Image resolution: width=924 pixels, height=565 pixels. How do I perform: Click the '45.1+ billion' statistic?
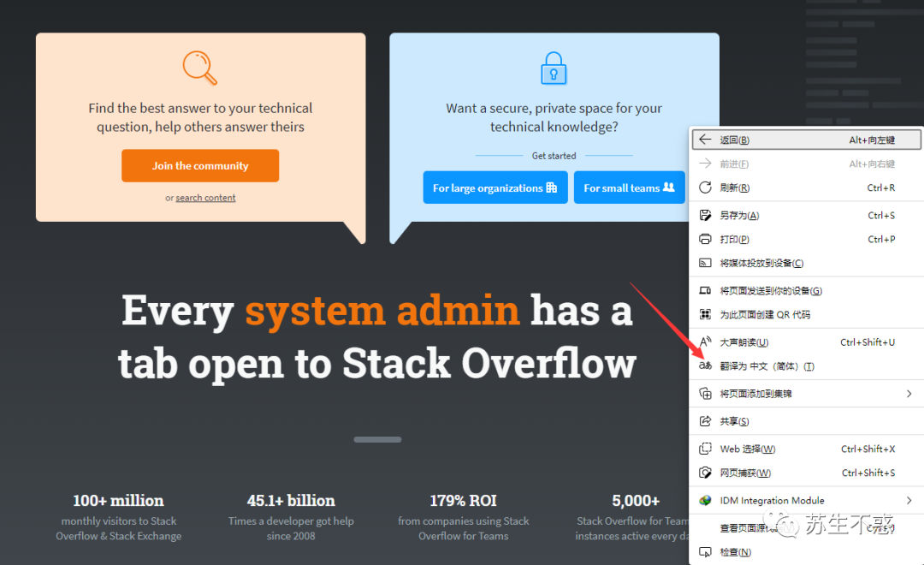point(291,500)
